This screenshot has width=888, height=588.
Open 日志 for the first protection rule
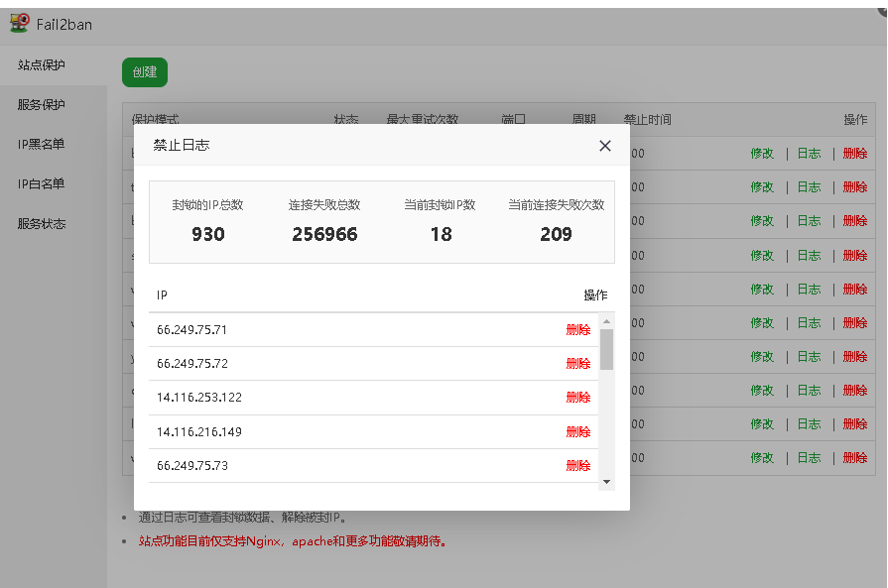pos(809,154)
